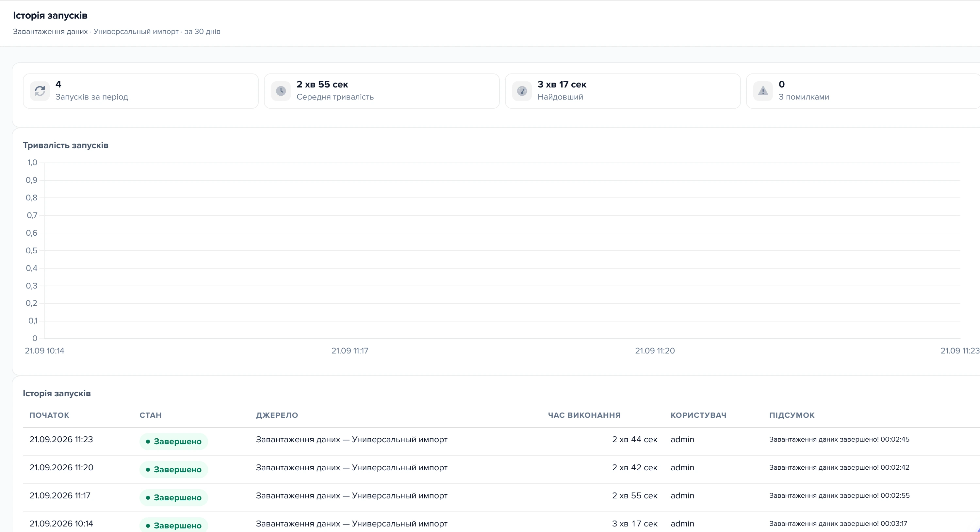Viewport: 980px width, 532px height.
Task: Click the 'ЧАС ВИКОНАННЯ' column header
Action: (x=584, y=415)
